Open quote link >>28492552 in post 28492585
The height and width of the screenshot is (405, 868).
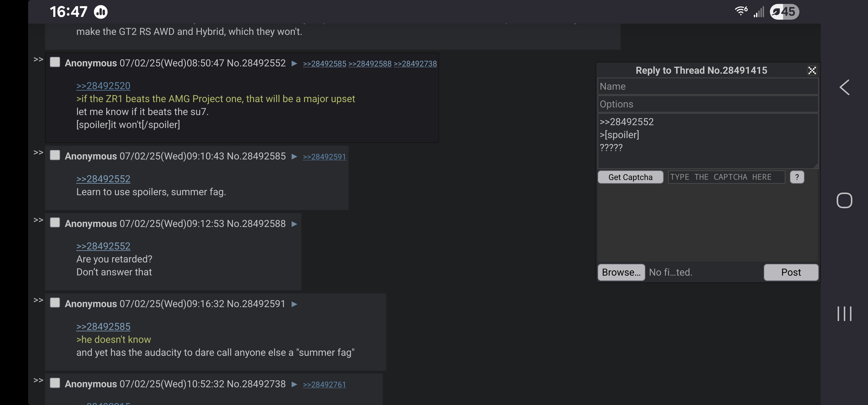click(x=103, y=179)
